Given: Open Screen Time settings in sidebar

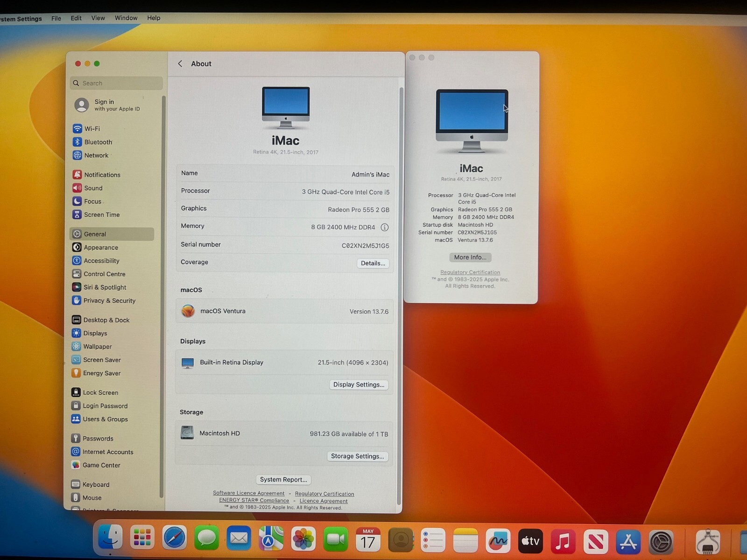Looking at the screenshot, I should (x=97, y=215).
